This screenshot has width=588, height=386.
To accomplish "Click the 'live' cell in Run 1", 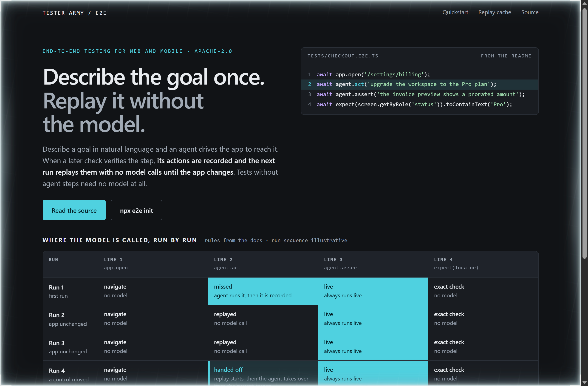I will coord(373,291).
